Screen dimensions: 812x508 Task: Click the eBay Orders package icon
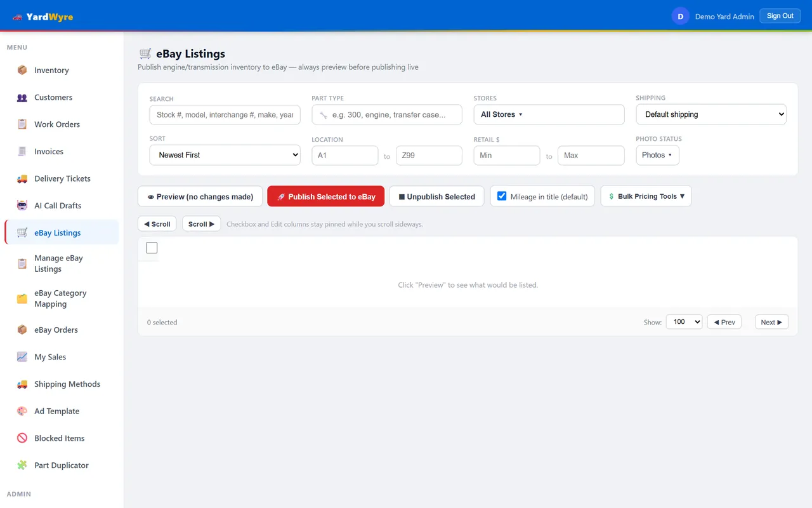click(22, 330)
